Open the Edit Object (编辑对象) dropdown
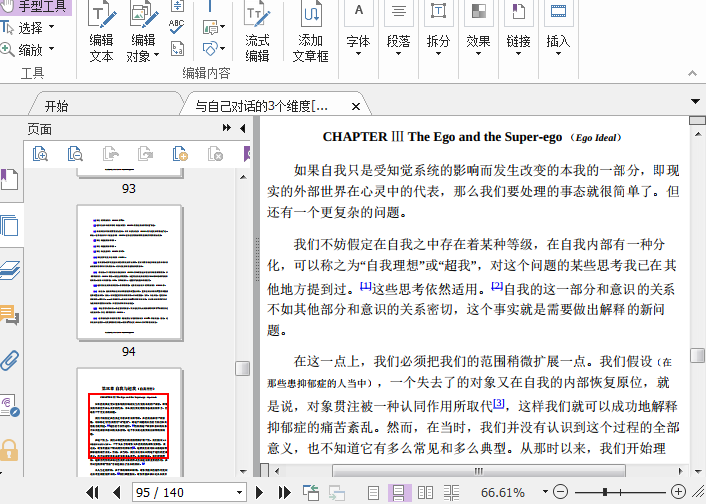 pyautogui.click(x=156, y=55)
